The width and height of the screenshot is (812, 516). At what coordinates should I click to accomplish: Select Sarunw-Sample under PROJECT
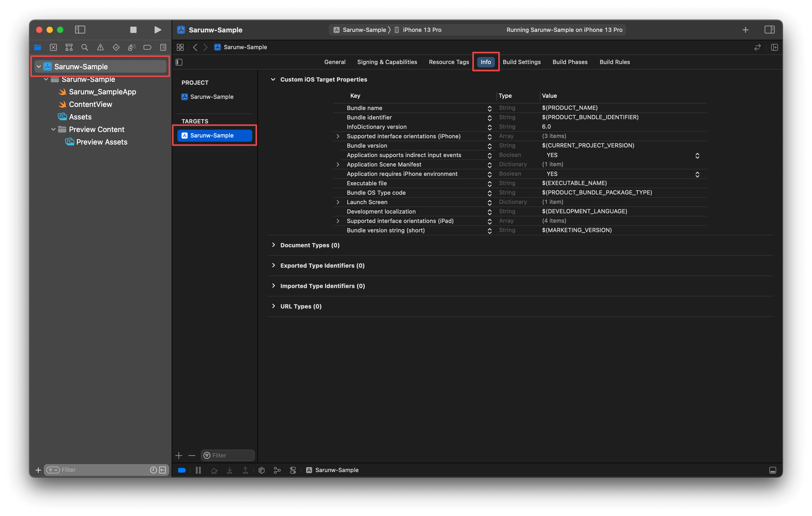(x=211, y=97)
